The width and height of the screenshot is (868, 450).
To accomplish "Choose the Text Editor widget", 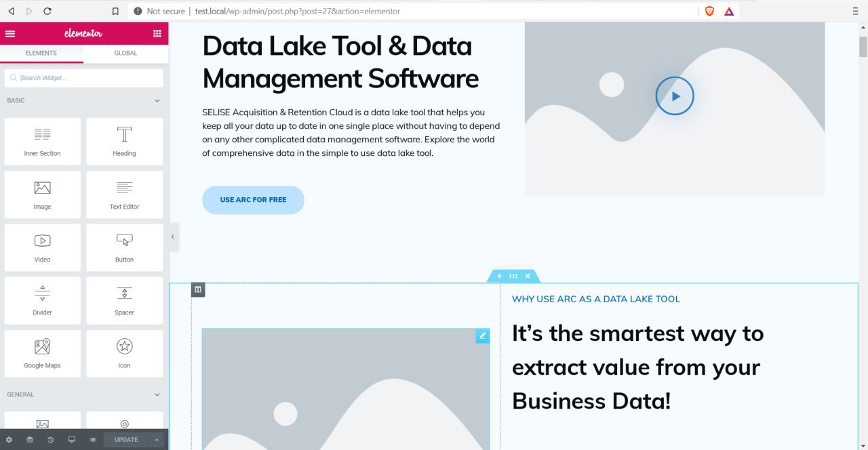I will [124, 195].
